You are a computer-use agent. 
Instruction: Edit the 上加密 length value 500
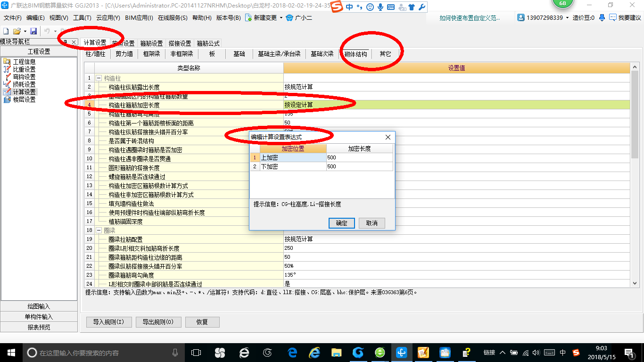click(x=359, y=157)
